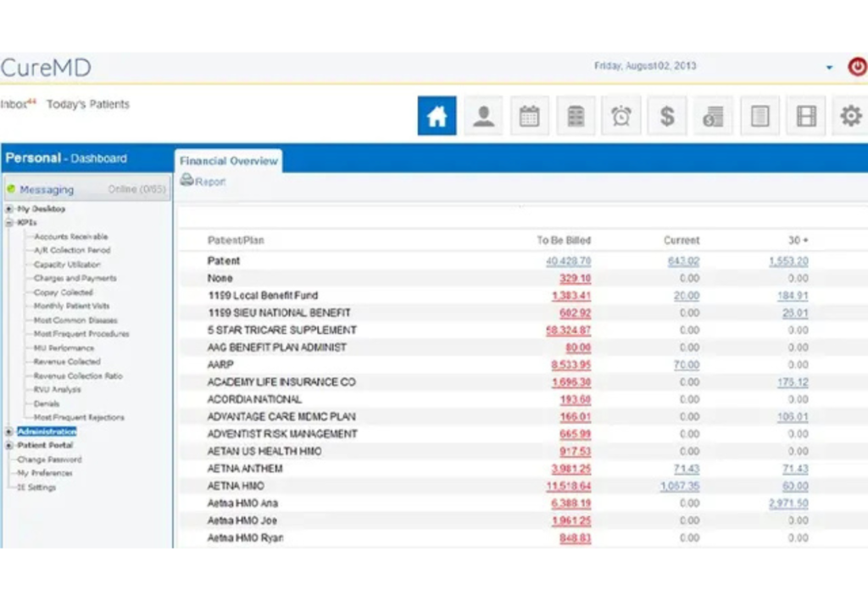Open IE Settings item

36,487
